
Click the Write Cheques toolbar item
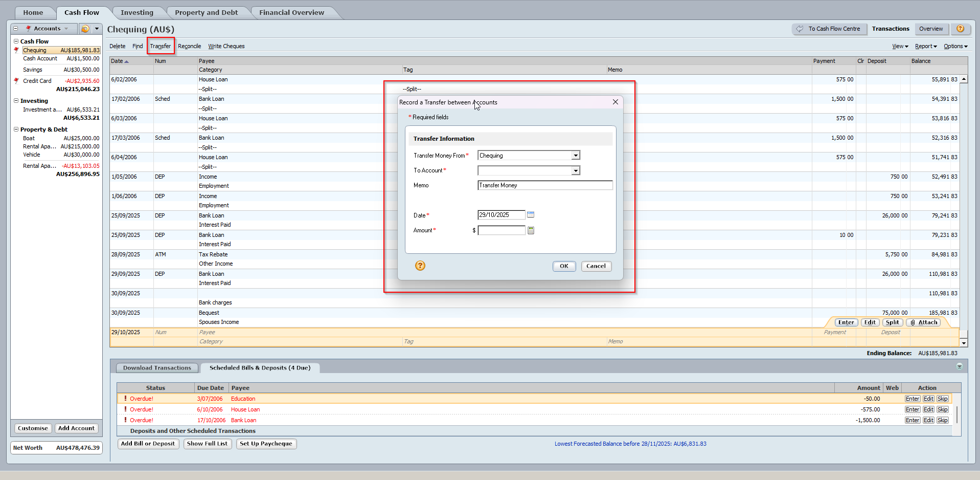(x=226, y=46)
